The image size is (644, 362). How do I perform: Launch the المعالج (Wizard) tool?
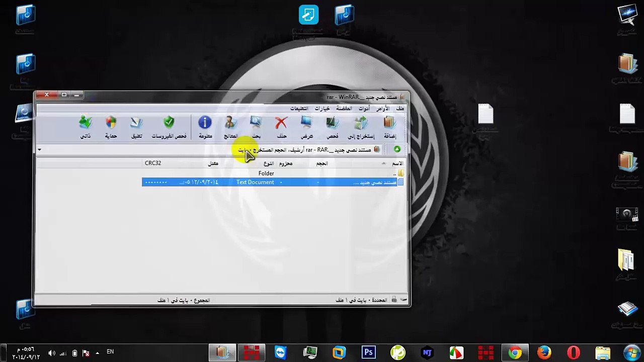pyautogui.click(x=230, y=127)
